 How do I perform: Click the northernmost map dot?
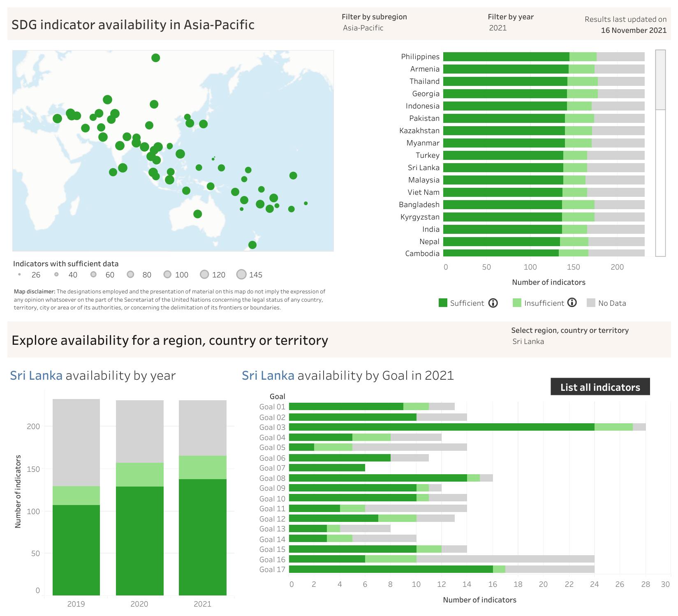click(x=155, y=58)
